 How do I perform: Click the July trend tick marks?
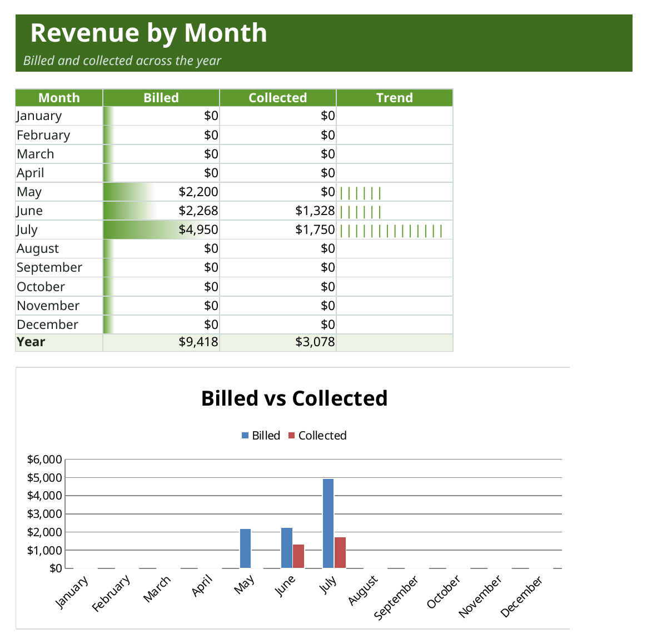pyautogui.click(x=391, y=231)
